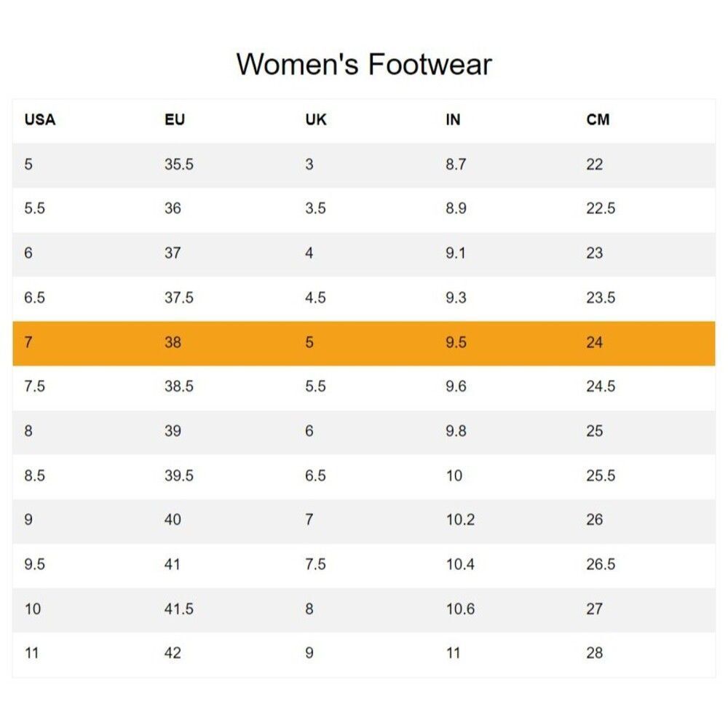
Task: Select the highlighted USA size 7 cell
Action: click(28, 342)
